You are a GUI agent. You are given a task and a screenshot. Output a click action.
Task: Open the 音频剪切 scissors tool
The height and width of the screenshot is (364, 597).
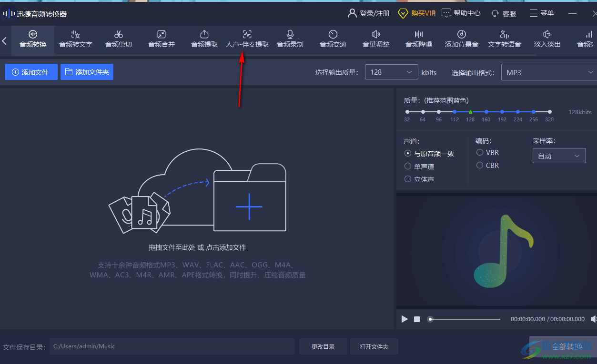(119, 39)
